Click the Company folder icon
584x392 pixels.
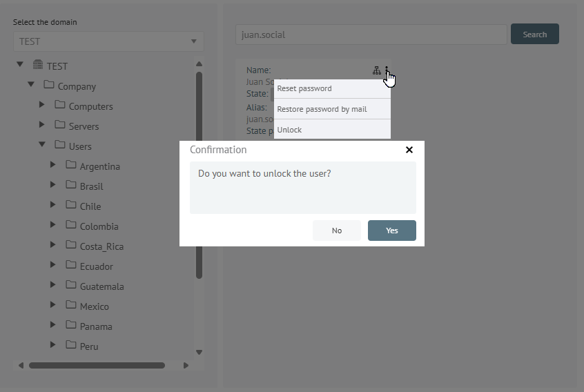tap(49, 84)
